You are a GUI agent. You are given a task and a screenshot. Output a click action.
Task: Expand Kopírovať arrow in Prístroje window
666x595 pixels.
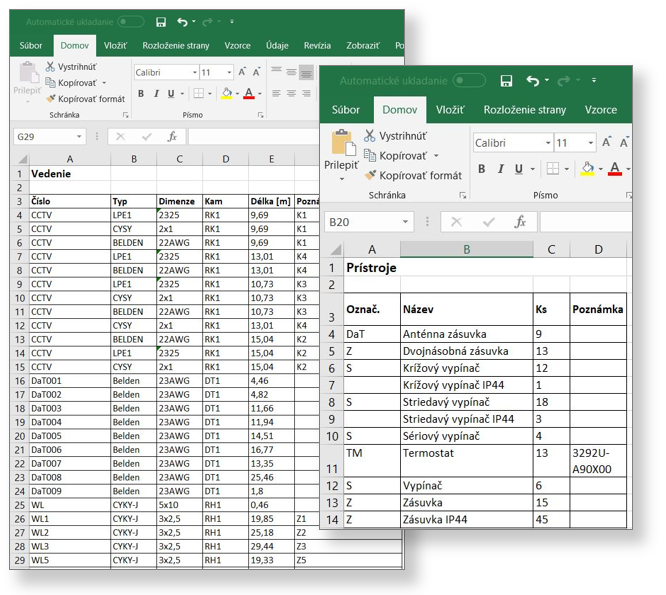pyautogui.click(x=436, y=156)
